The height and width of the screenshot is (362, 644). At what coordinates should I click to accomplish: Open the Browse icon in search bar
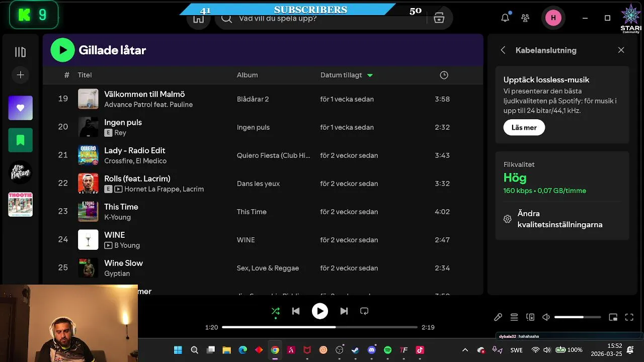click(x=439, y=19)
